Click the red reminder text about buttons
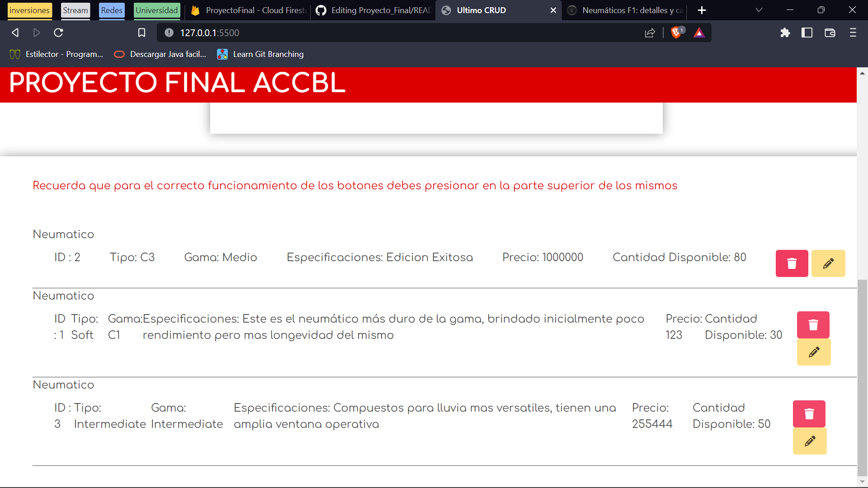Screen dimensions: 868x488 click(x=355, y=186)
